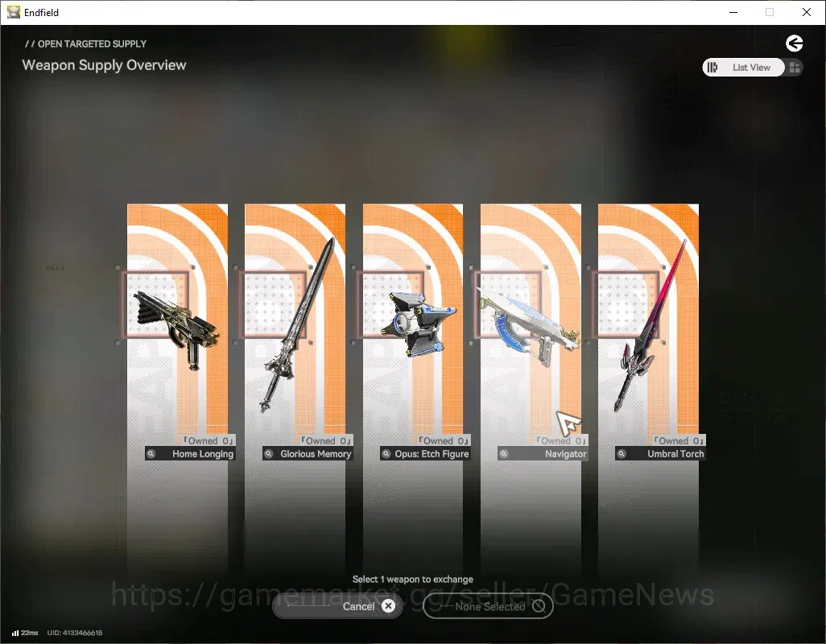The image size is (826, 644).
Task: View Umbral Torch details via magnifier icon
Action: 622,453
